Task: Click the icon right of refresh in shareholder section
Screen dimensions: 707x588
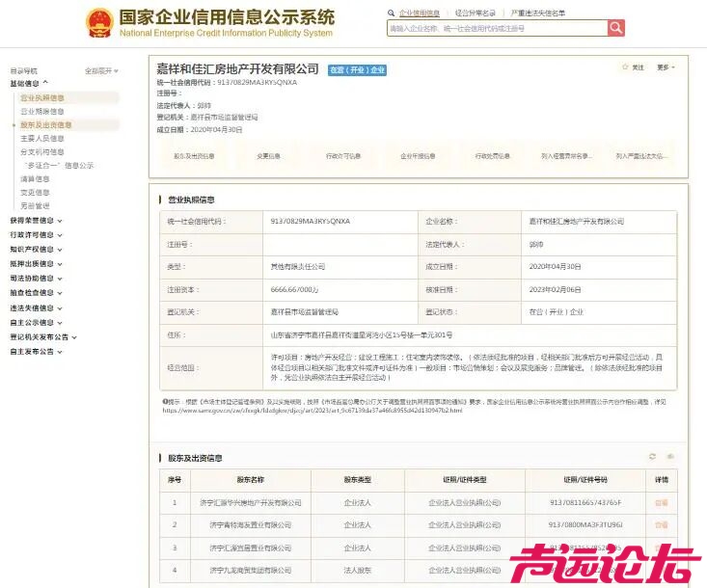Action: click(x=670, y=457)
